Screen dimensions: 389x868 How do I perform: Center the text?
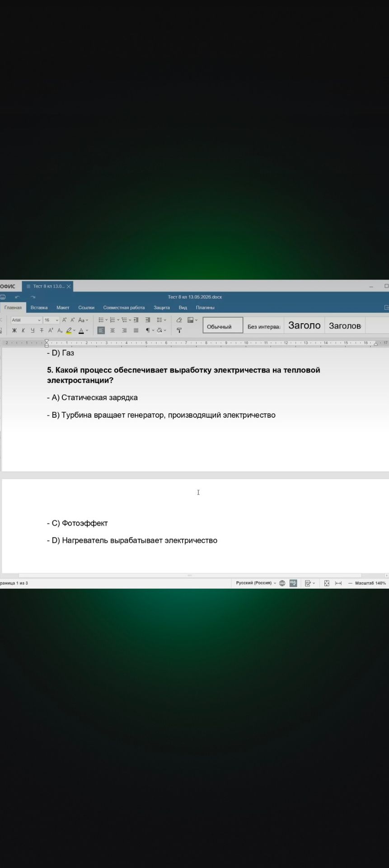(112, 330)
